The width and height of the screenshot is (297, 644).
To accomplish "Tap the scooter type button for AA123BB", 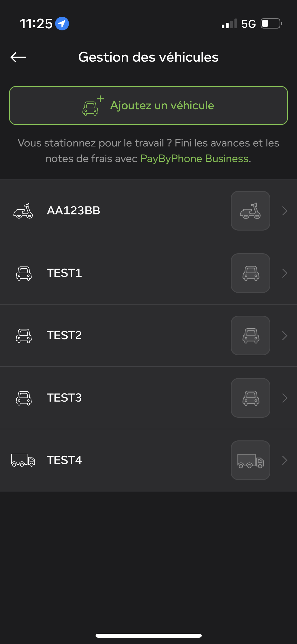I will (250, 211).
